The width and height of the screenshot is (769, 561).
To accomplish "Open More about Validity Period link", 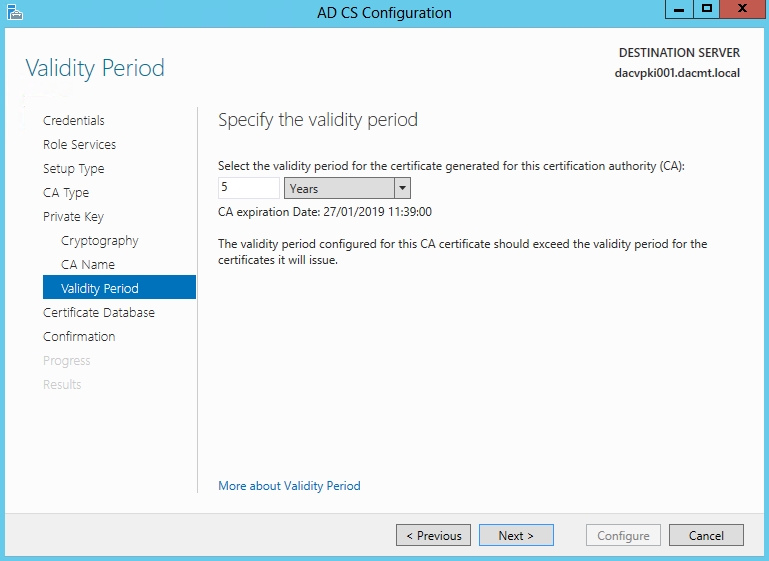I will click(x=289, y=486).
